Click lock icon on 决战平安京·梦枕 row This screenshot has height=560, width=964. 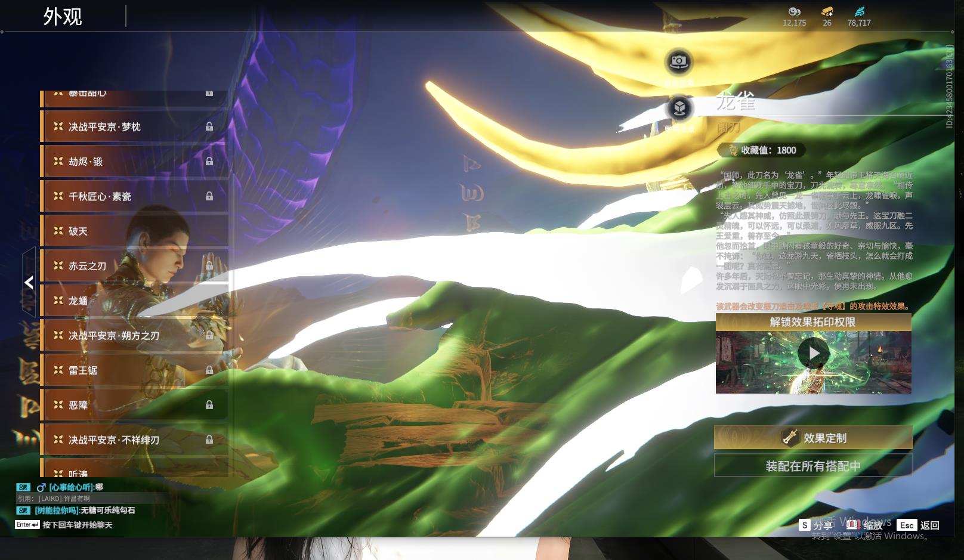coord(209,126)
